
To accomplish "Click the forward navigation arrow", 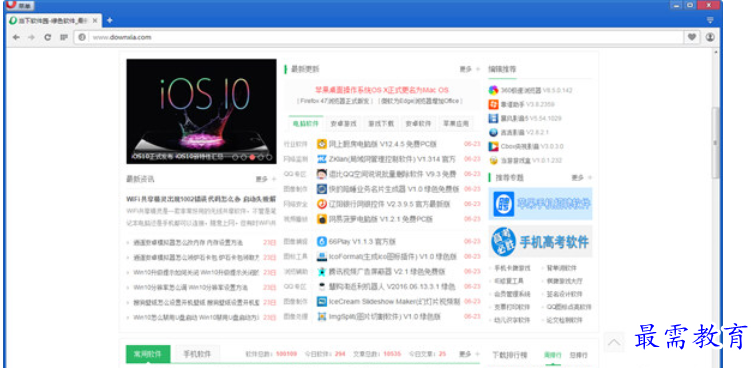I will tap(31, 37).
